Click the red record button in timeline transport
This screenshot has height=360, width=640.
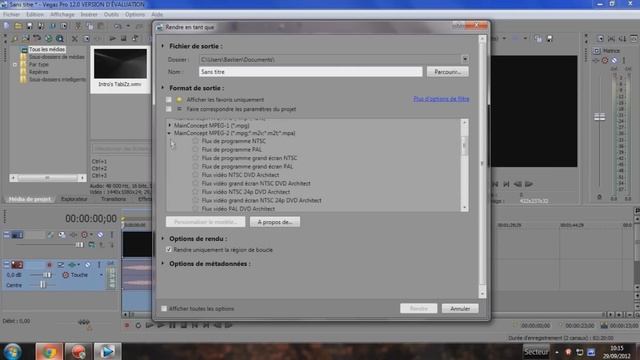point(127,325)
